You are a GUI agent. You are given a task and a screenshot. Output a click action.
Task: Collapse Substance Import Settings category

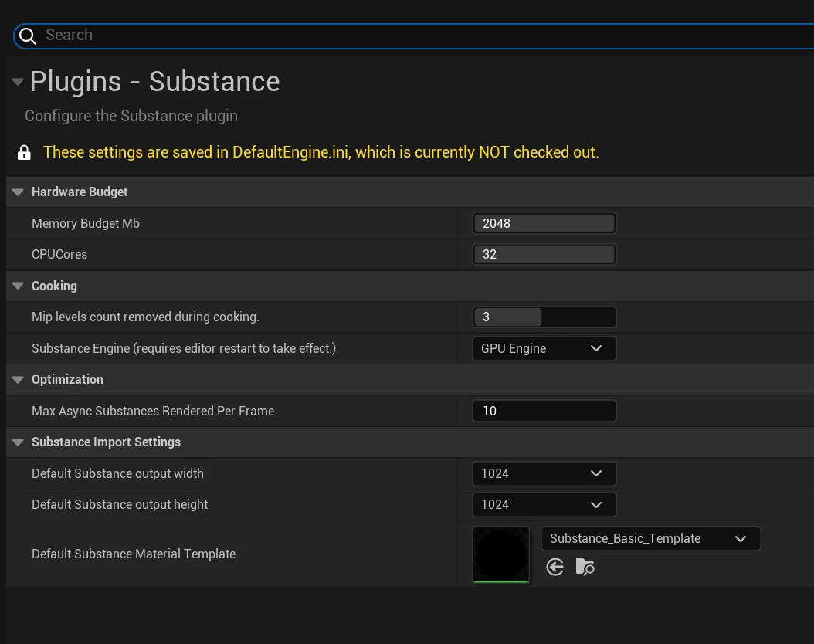point(19,442)
